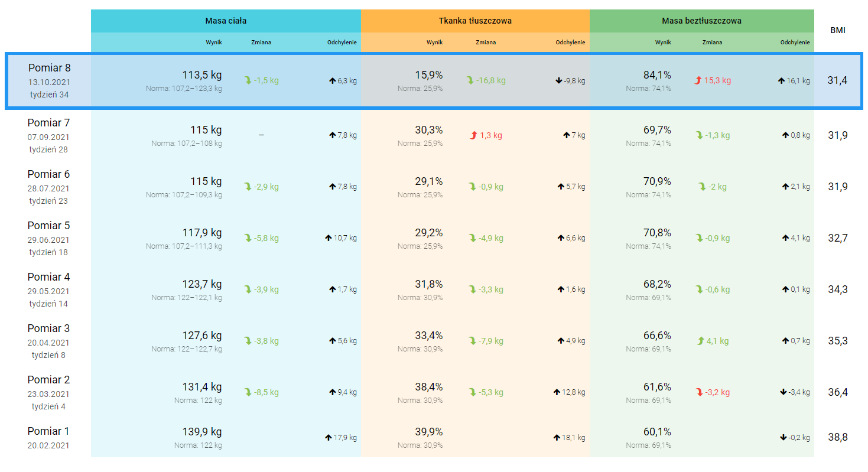Screen dimensions: 868x472
Task: Click the 117,9 kg body mass value
Action: (202, 233)
